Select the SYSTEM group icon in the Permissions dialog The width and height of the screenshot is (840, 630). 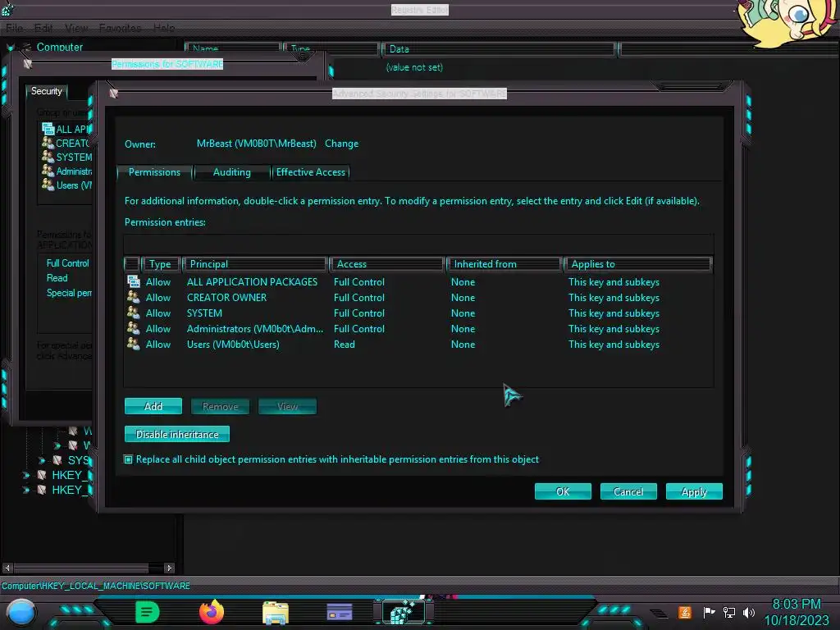click(48, 157)
